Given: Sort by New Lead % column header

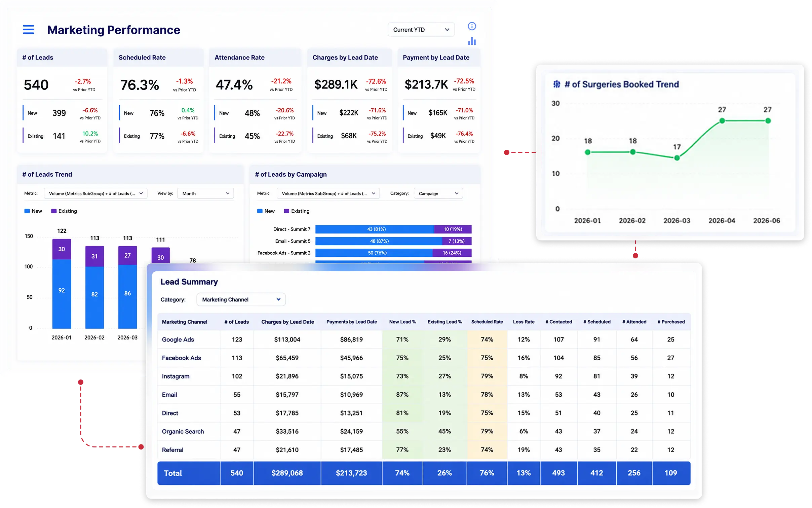Looking at the screenshot, I should point(402,322).
